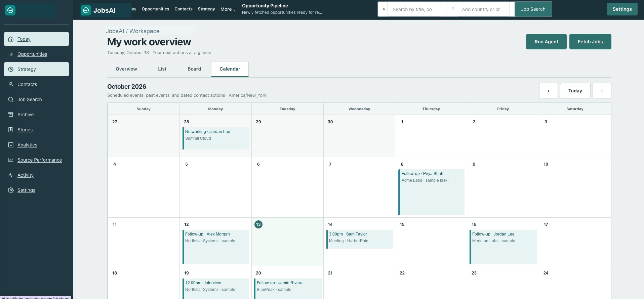Switch to the Board tab

[194, 69]
